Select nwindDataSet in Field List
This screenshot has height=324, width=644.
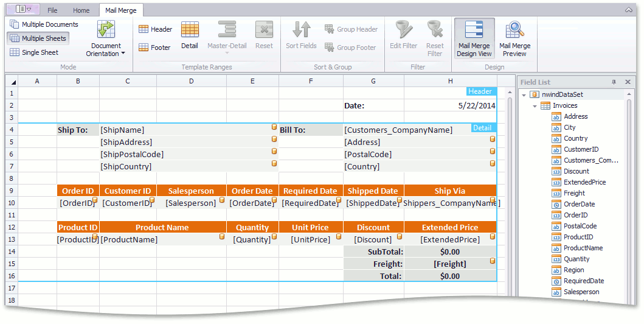click(562, 94)
